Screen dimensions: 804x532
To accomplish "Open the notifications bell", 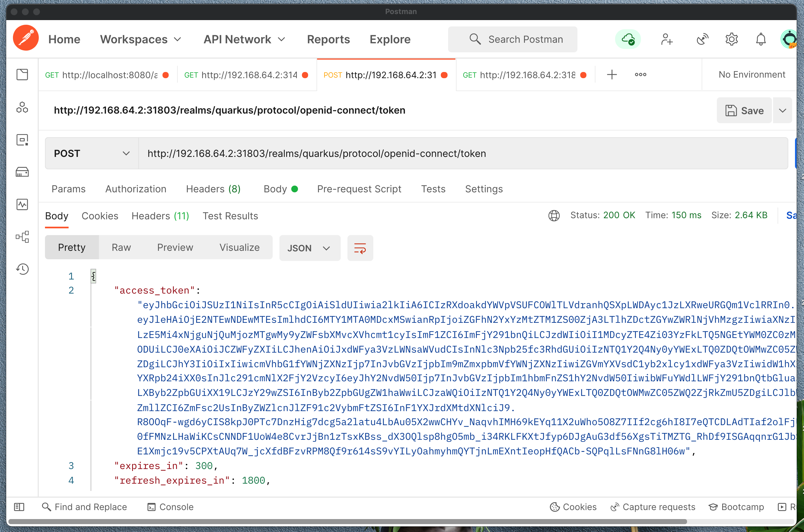I will 761,39.
